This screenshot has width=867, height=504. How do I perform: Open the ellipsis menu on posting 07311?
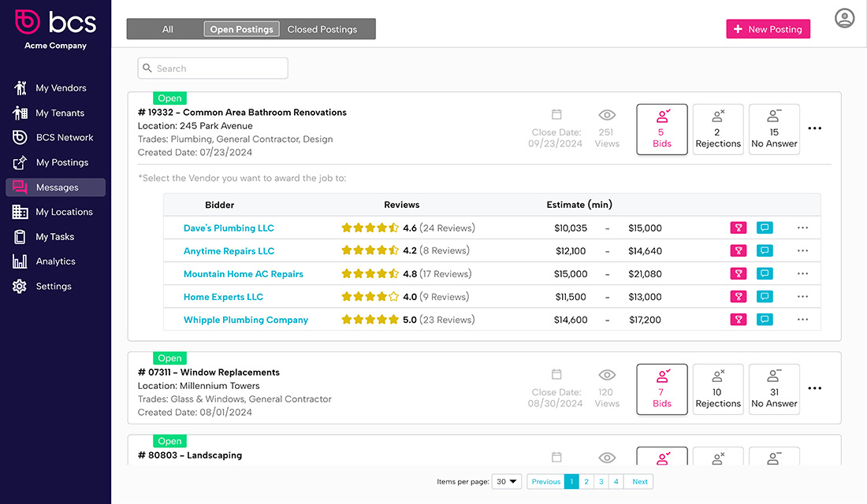pyautogui.click(x=815, y=388)
